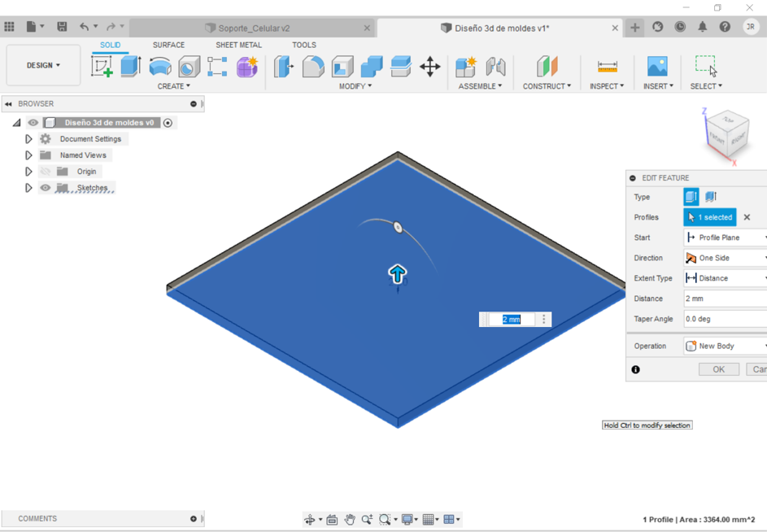
Task: Open the Job Status clock icon
Action: click(x=680, y=27)
